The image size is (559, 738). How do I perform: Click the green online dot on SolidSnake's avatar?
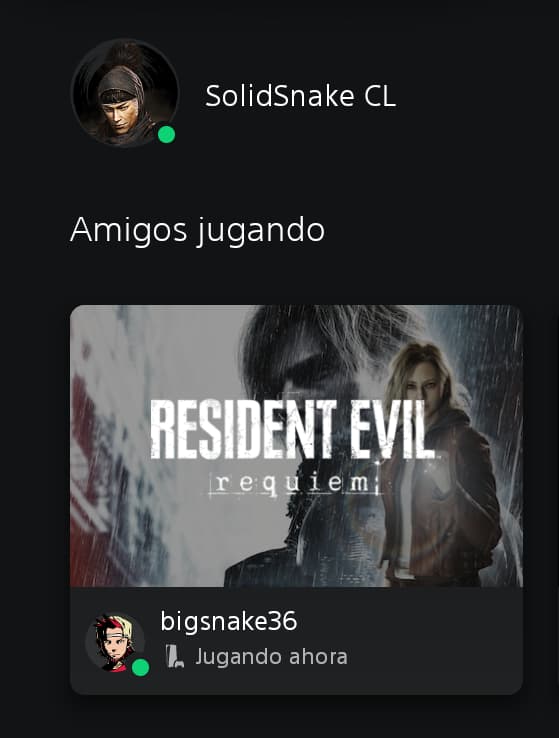[x=166, y=135]
